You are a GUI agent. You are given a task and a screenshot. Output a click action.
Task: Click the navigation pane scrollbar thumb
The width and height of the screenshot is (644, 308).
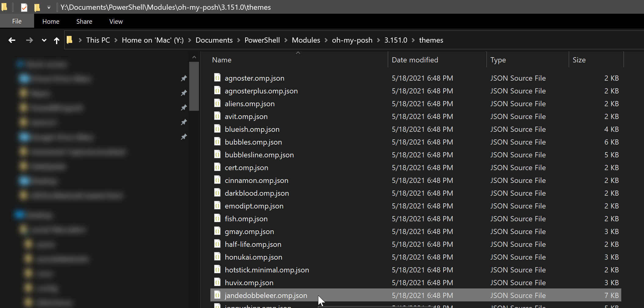point(194,86)
